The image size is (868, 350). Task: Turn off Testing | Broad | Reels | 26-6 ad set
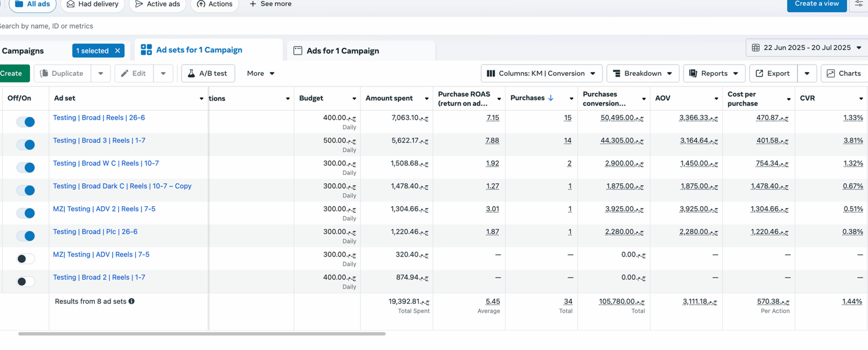click(x=26, y=122)
